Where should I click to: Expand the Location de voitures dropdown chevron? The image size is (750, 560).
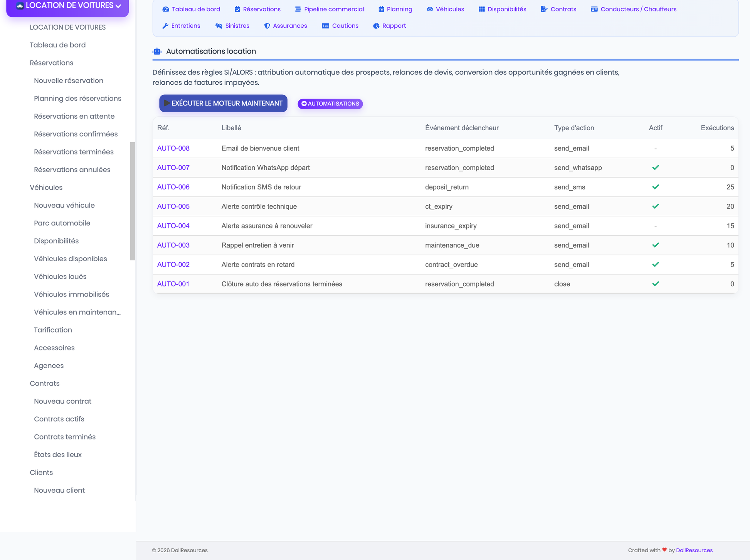point(118,6)
